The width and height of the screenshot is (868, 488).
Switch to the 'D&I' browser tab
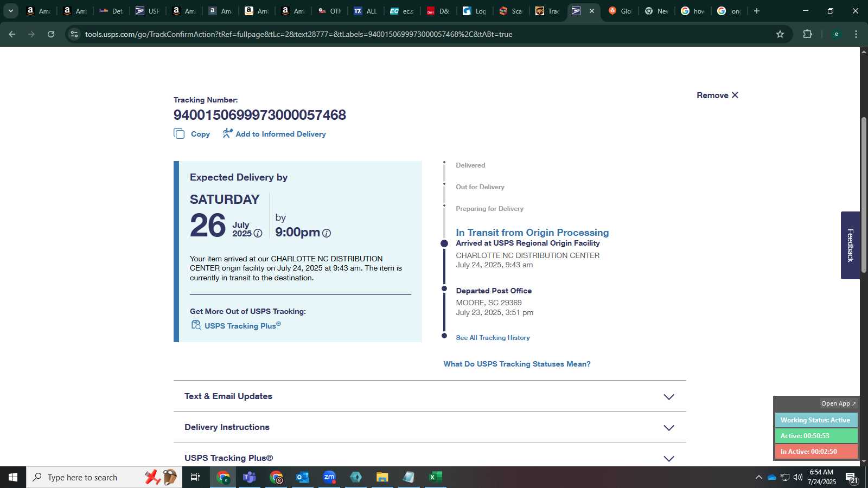click(x=439, y=11)
